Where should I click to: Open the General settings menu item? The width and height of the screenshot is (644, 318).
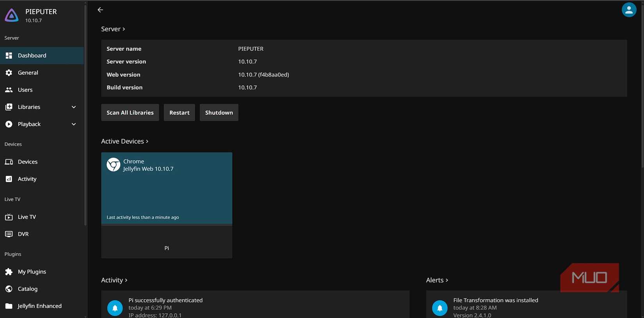42,73
